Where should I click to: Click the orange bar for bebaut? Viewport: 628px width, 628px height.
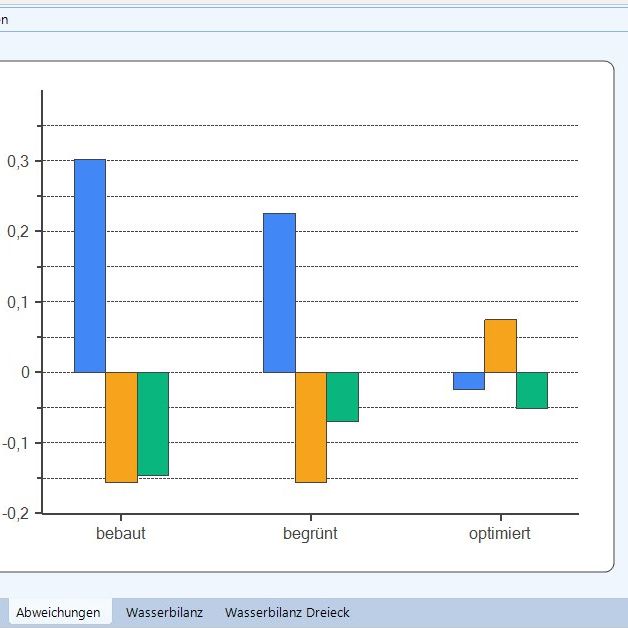pyautogui.click(x=121, y=427)
